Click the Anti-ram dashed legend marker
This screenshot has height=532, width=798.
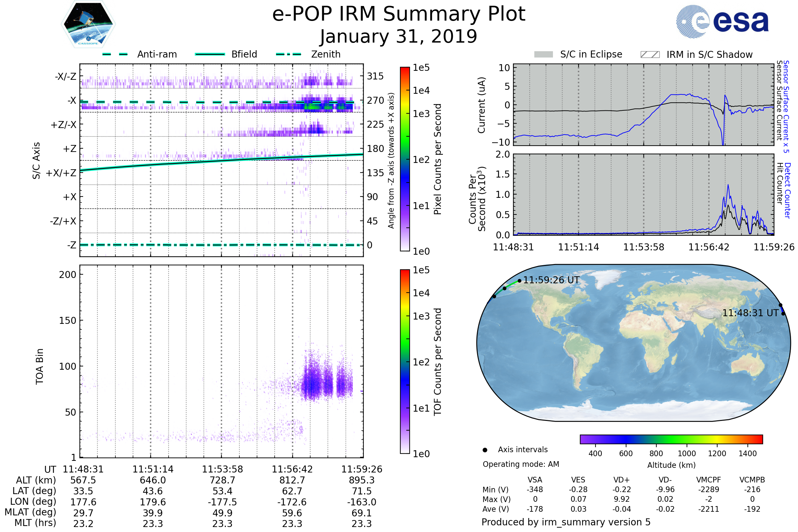tap(115, 54)
